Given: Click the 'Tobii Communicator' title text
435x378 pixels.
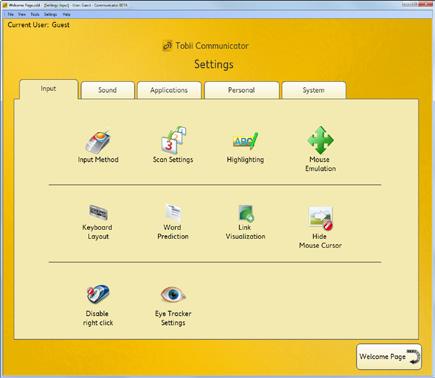Looking at the screenshot, I should (212, 46).
